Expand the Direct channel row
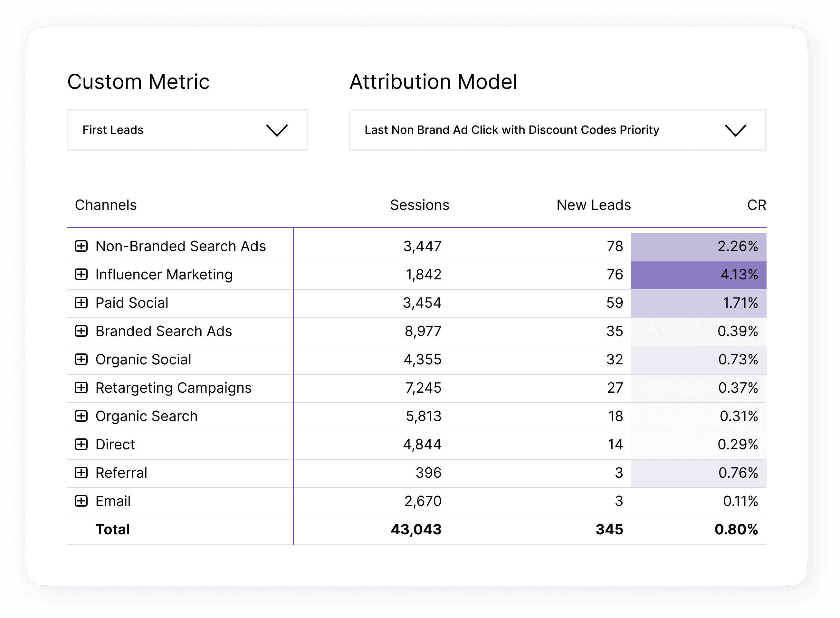This screenshot has width=840, height=618. [81, 445]
